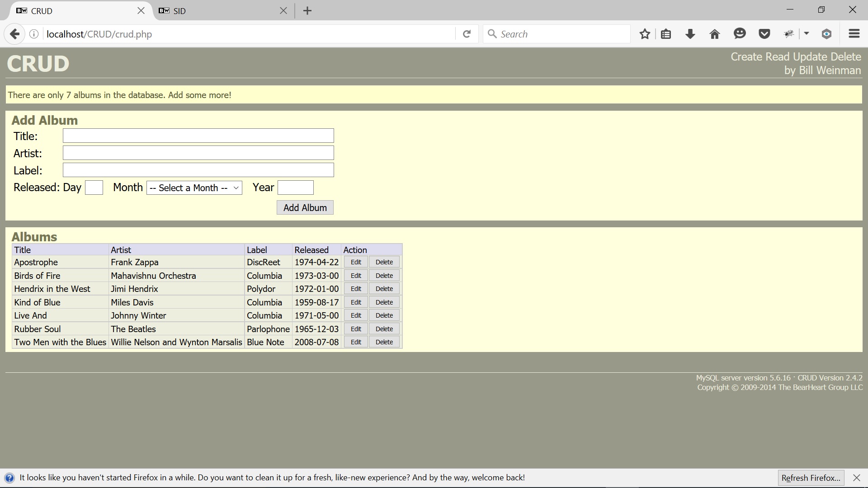Open the Firefox hamburger menu
This screenshot has width=868, height=488.
click(x=854, y=33)
